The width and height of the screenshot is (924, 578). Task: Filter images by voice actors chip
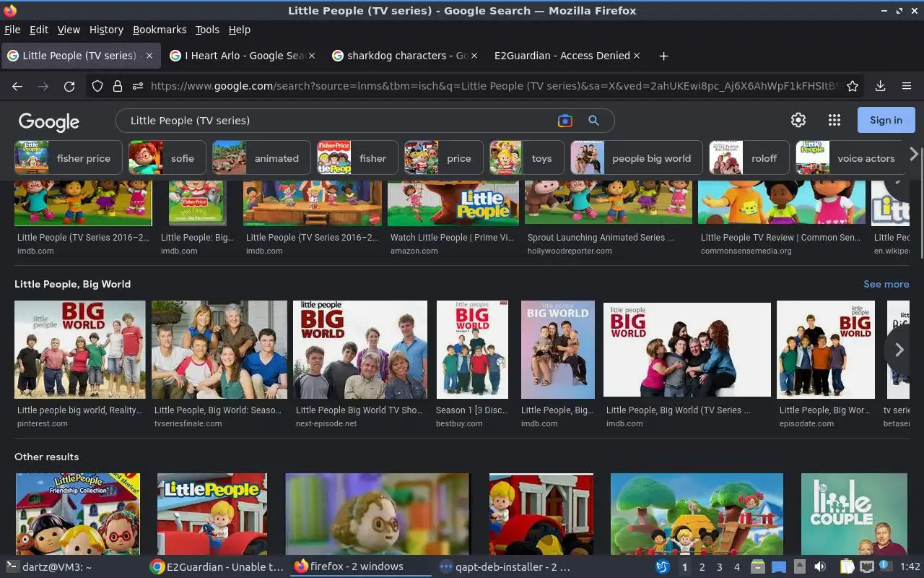pos(850,158)
